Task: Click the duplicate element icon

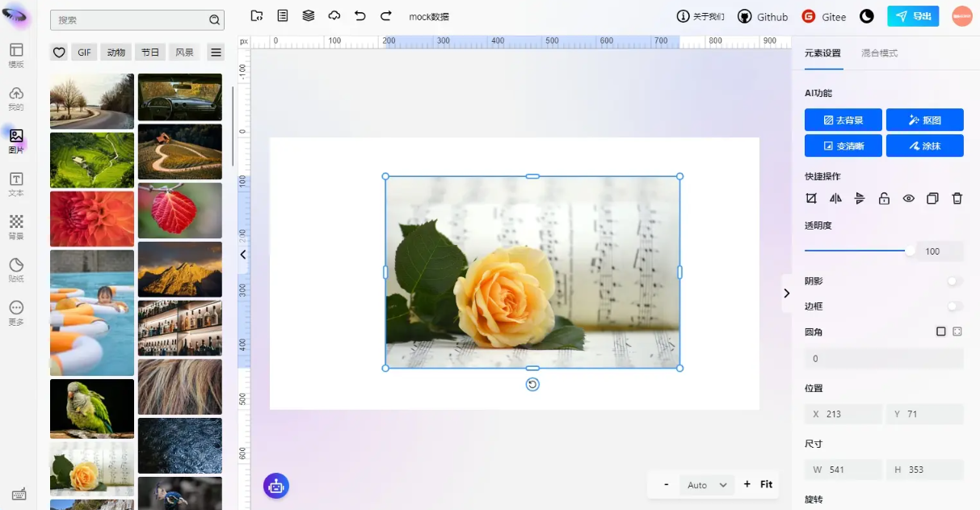Action: (932, 199)
